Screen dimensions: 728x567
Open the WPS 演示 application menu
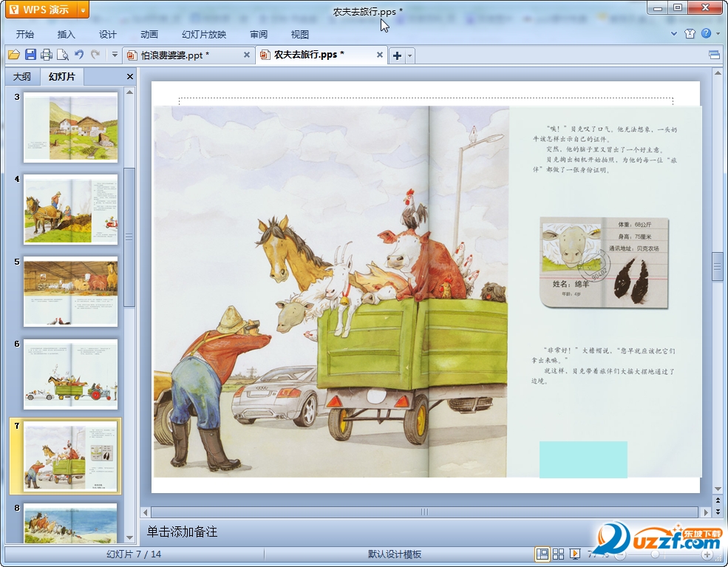pyautogui.click(x=42, y=10)
